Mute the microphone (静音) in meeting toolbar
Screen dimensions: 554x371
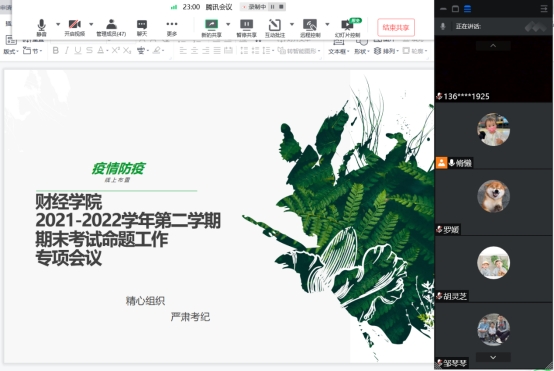click(x=41, y=28)
